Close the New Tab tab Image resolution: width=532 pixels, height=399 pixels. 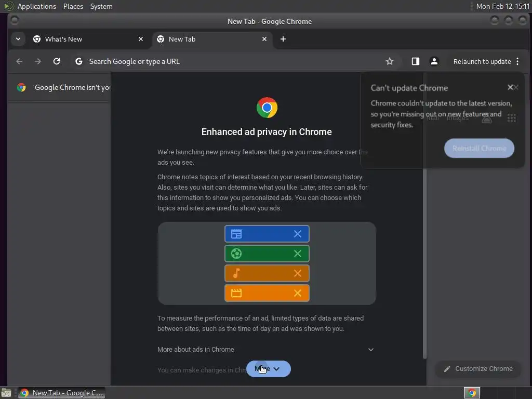pyautogui.click(x=264, y=39)
